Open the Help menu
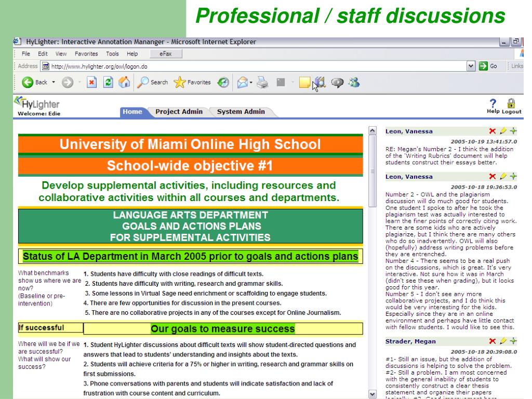532x399 pixels. [x=132, y=54]
